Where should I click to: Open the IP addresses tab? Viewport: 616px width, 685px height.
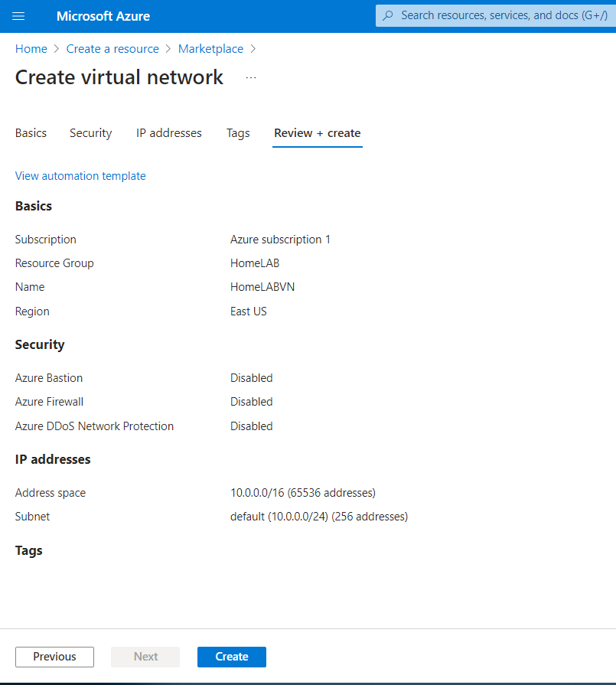[x=169, y=133]
